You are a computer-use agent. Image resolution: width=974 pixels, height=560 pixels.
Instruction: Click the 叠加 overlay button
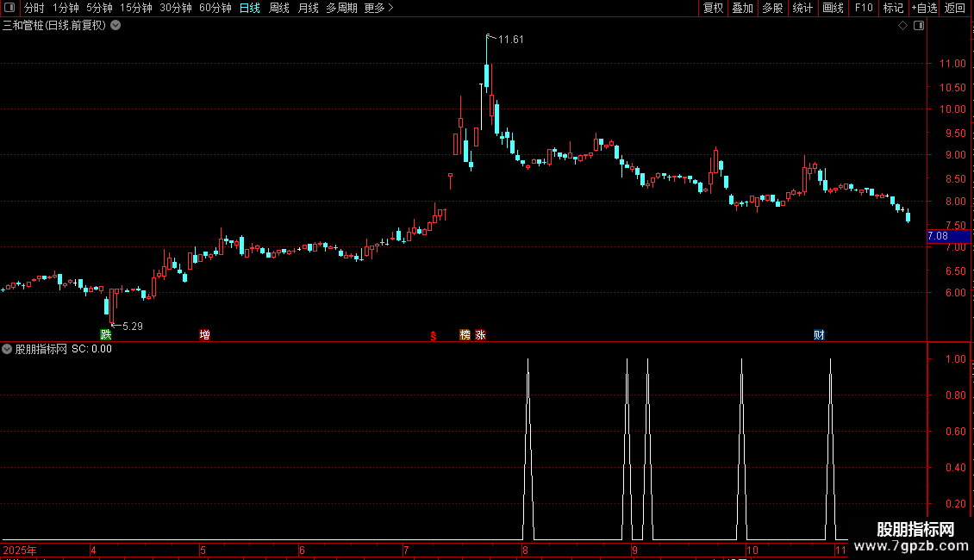(x=742, y=8)
